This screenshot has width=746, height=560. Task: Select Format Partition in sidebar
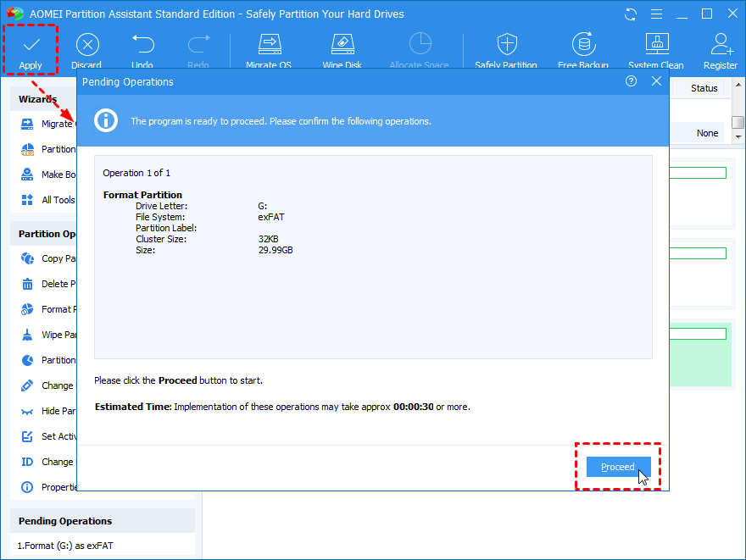pyautogui.click(x=47, y=309)
